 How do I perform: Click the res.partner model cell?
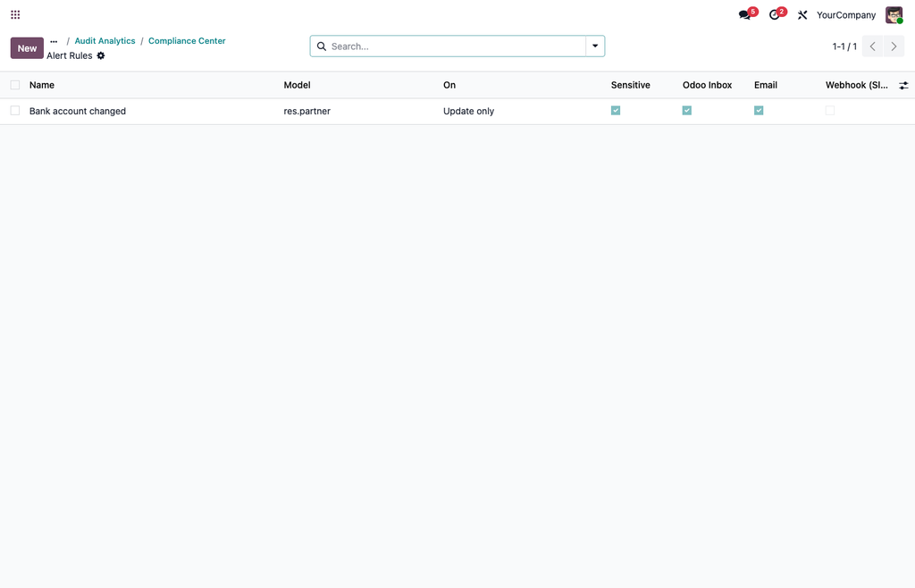click(307, 111)
